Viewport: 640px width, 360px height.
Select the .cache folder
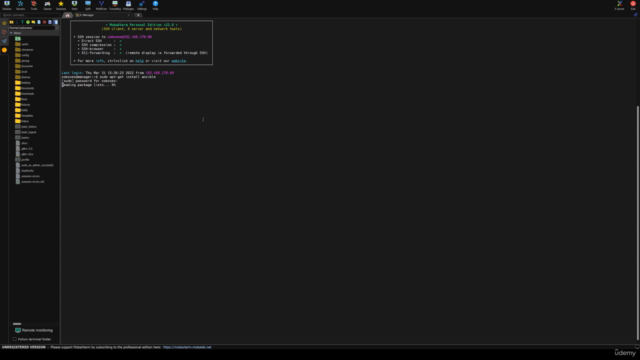[x=22, y=44]
